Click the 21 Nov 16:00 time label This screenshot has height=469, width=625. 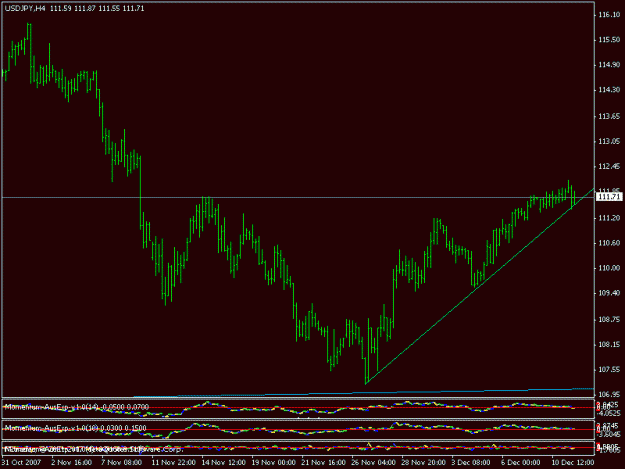tap(323, 463)
